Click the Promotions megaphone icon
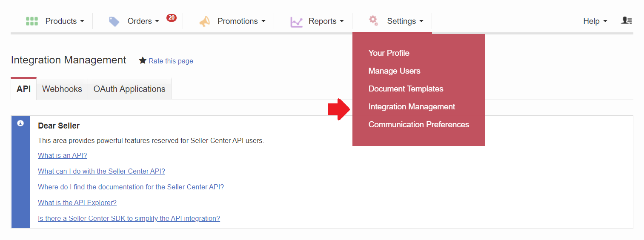Screen dimensions: 644x240 click(x=205, y=21)
